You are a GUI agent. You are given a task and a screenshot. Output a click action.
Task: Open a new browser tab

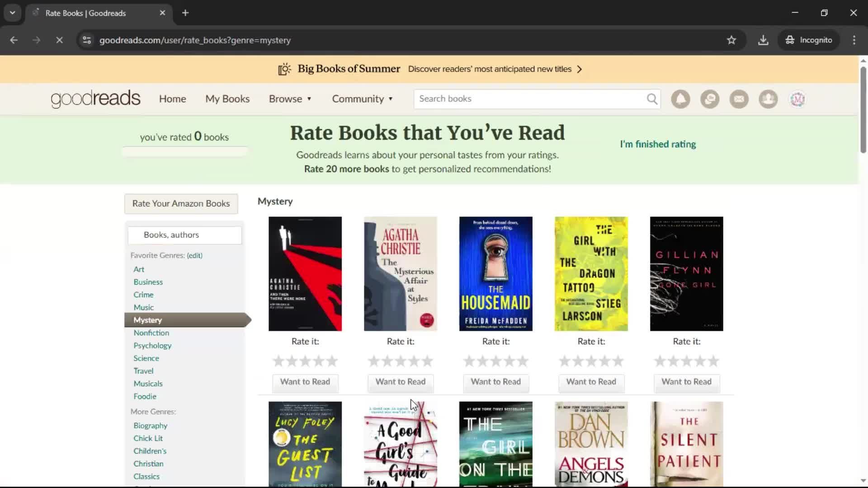pyautogui.click(x=185, y=13)
